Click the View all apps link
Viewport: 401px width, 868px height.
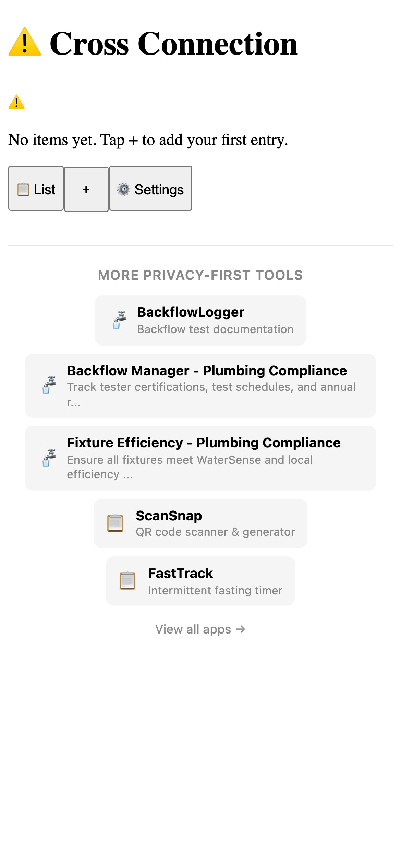point(200,629)
